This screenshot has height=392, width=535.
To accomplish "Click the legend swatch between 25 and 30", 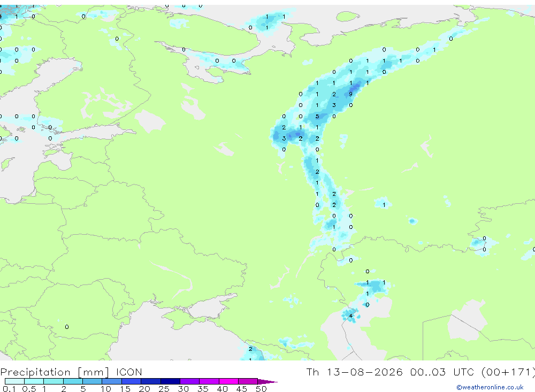I will [170, 381].
